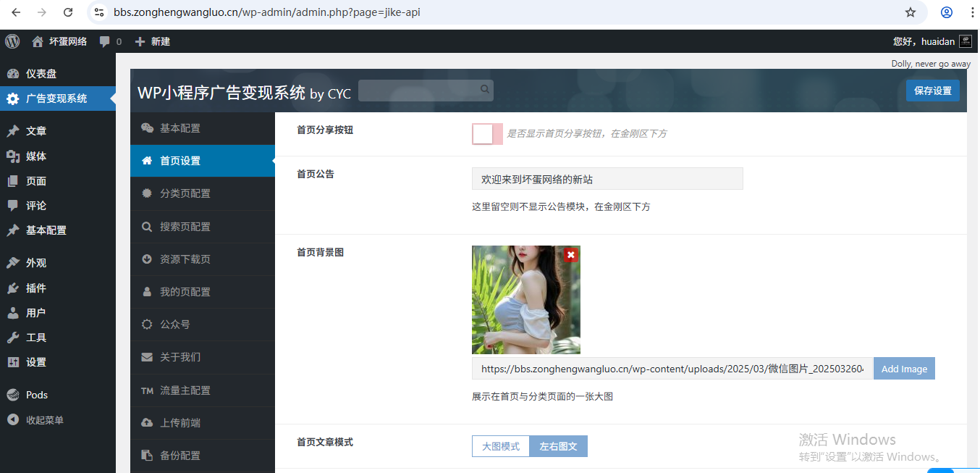Open the comments bubble icon in admin bar
This screenshot has width=980, height=473.
105,42
